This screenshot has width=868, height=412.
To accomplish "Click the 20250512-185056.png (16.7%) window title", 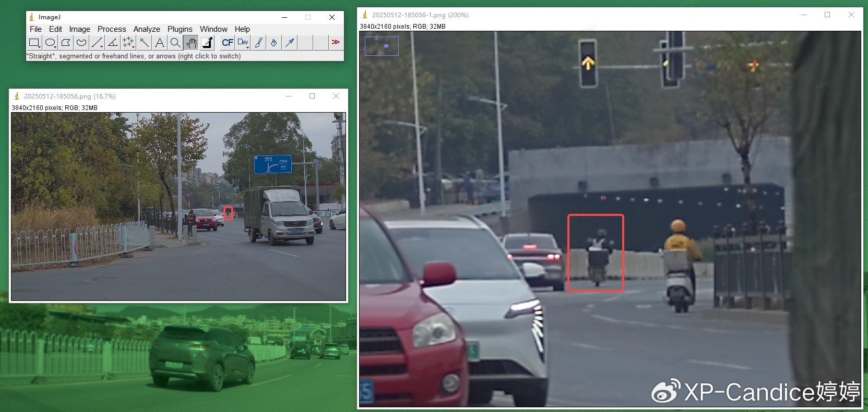I will [x=70, y=96].
